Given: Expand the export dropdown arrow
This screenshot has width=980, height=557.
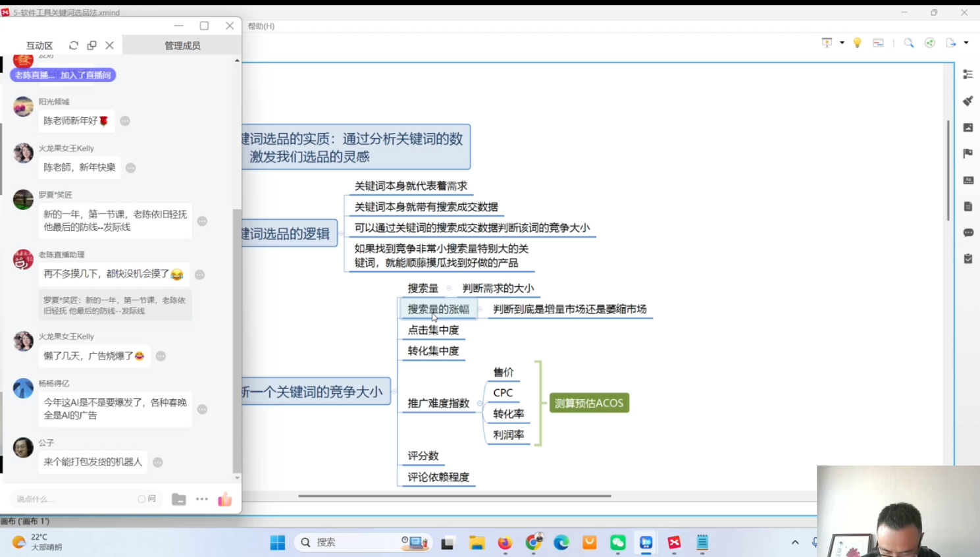Looking at the screenshot, I should click(x=966, y=43).
